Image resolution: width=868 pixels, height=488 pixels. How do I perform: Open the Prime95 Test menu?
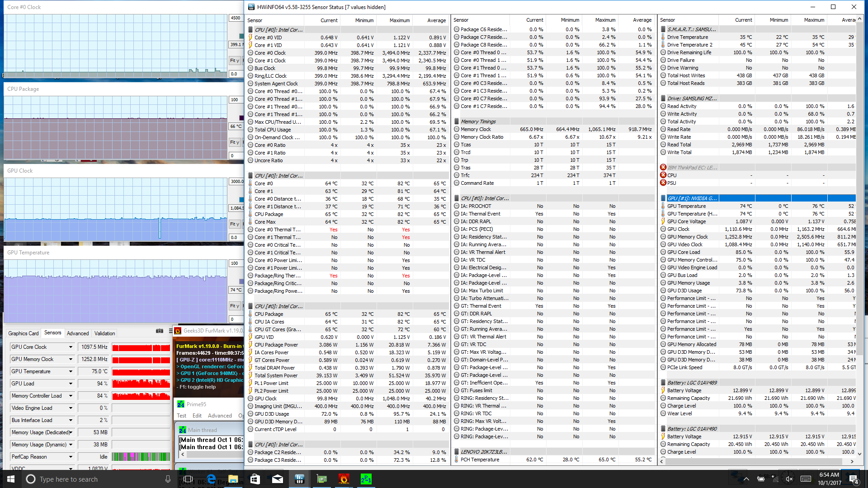coord(182,416)
